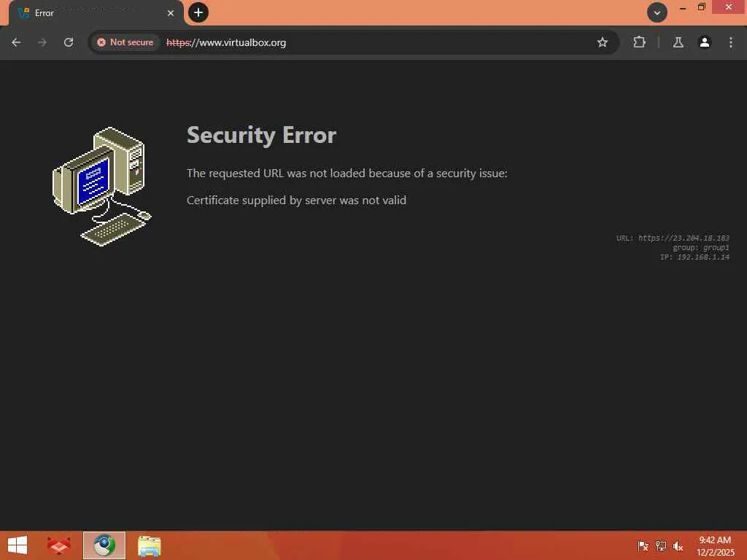Image resolution: width=747 pixels, height=560 pixels.
Task: Open the Extensions puzzle icon
Action: [639, 42]
